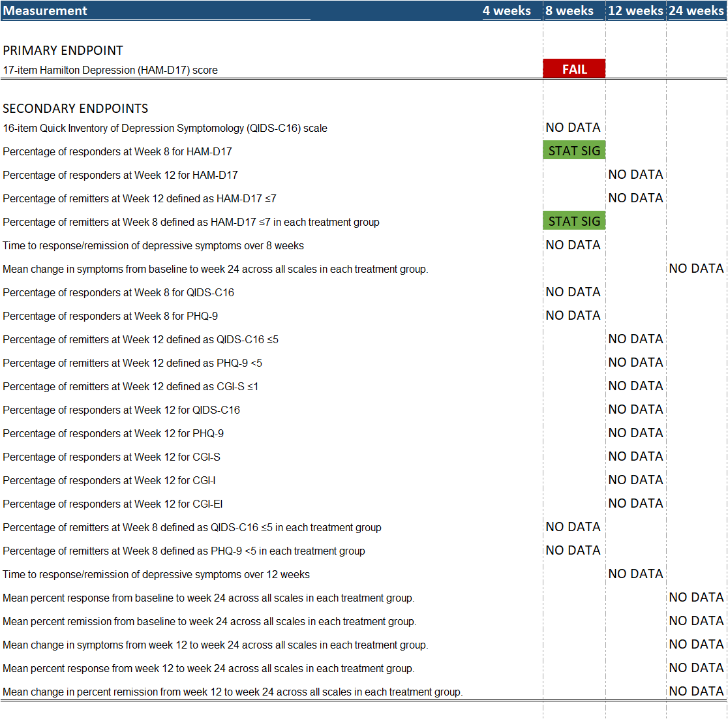Click STAT SIG for remitters Week 8 HAM-D17 ≤7
Viewport: 728px width, 721px height.
click(574, 221)
